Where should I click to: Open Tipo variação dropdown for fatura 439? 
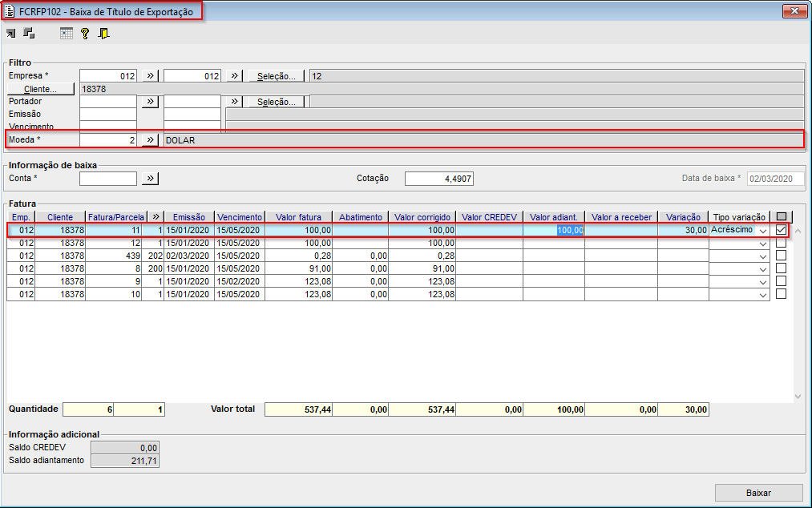pos(763,256)
